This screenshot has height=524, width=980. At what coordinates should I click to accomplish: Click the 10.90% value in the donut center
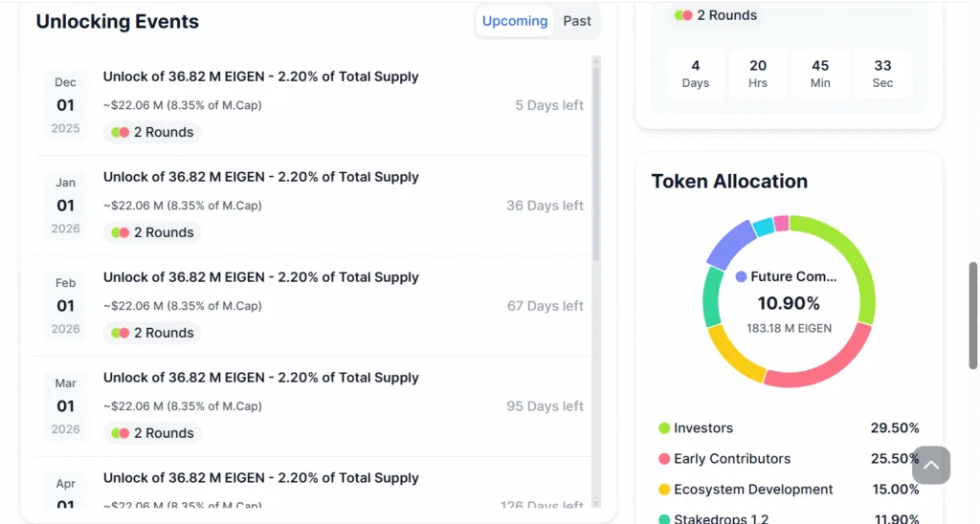[x=789, y=303]
